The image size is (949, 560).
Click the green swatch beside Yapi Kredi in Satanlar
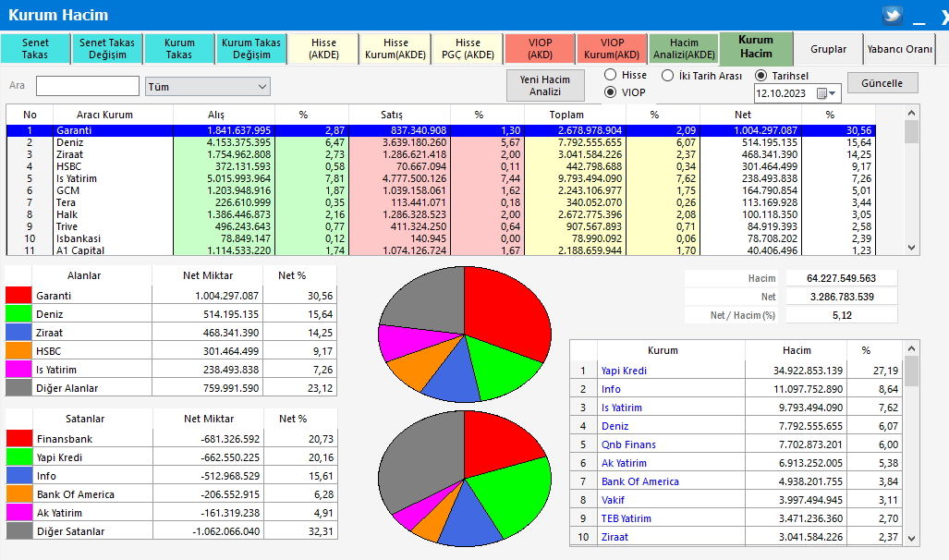pos(18,457)
